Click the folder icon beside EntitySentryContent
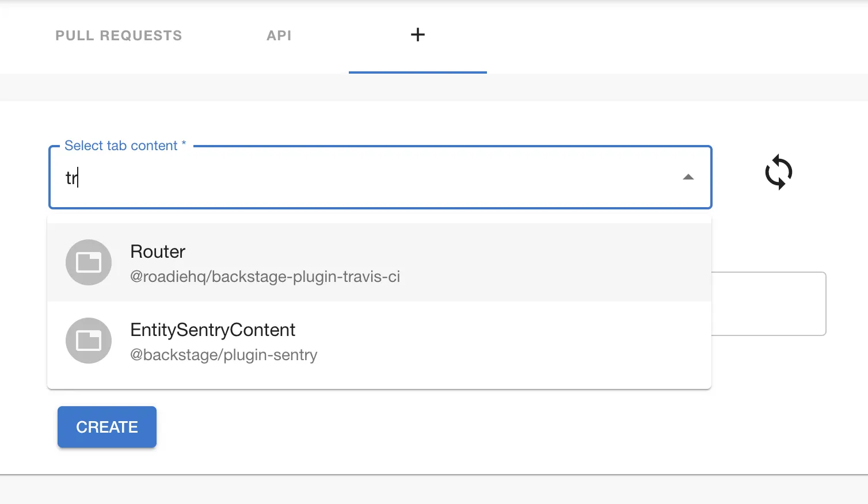The width and height of the screenshot is (868, 504). (x=89, y=341)
